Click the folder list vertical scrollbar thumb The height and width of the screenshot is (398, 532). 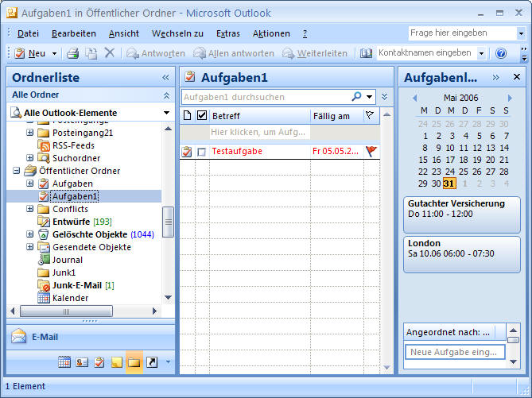(168, 222)
